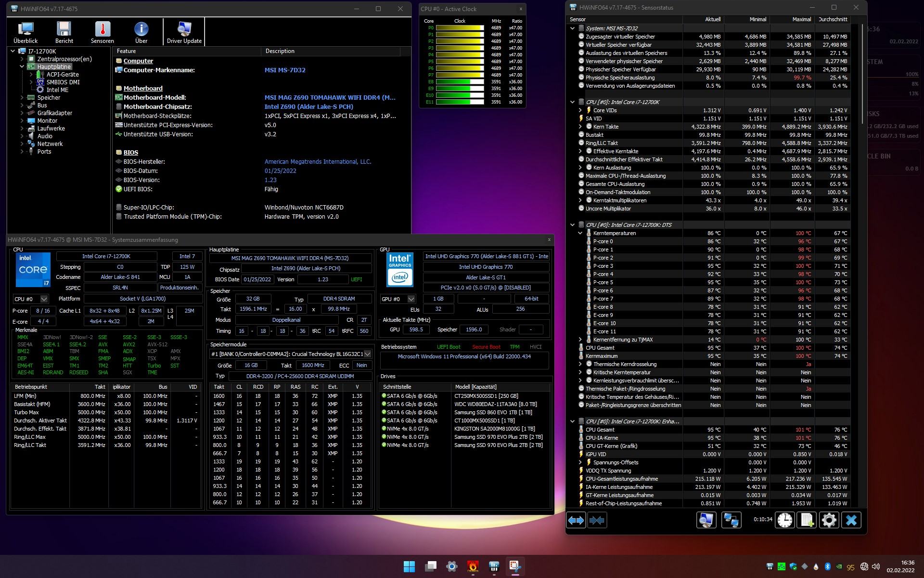The width and height of the screenshot is (924, 578).
Task: Click MSI MAG Z690 TOMAHAWK model link
Action: (x=330, y=97)
